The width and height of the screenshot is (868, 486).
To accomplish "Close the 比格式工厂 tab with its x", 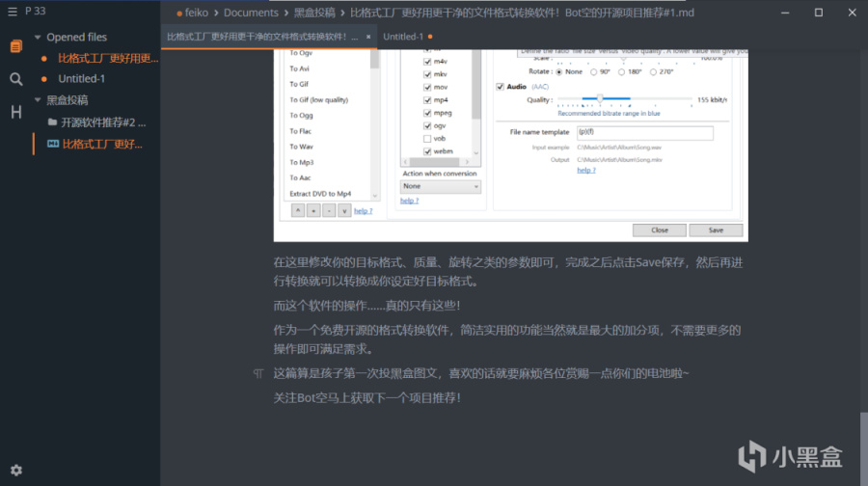I will pyautogui.click(x=368, y=37).
